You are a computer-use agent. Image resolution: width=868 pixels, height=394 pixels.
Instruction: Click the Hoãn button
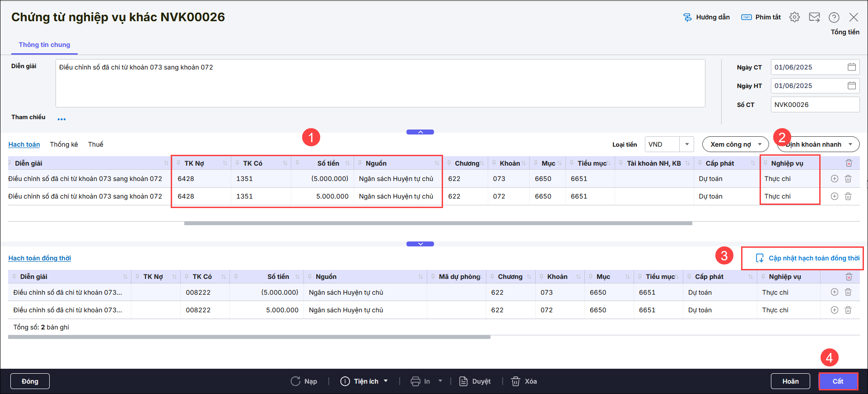(790, 381)
